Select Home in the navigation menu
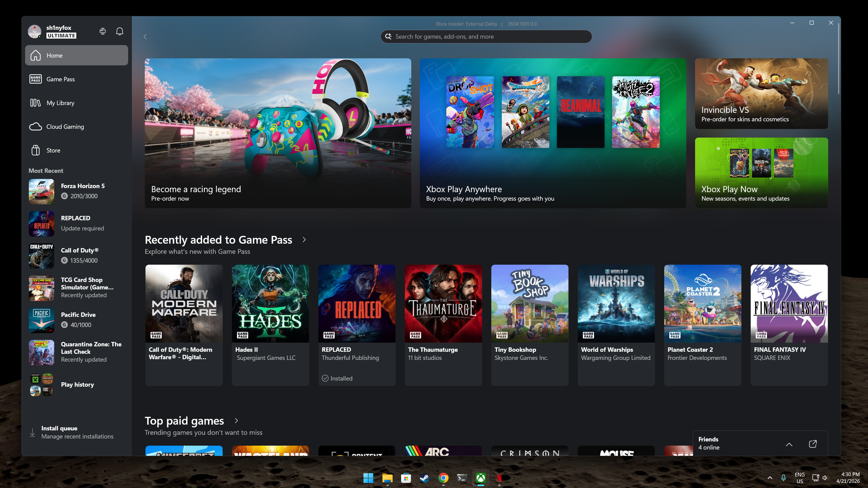Viewport: 868px width, 488px height. [54, 55]
